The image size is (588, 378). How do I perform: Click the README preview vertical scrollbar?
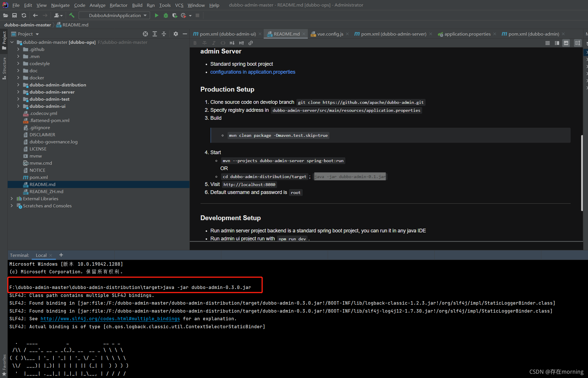pyautogui.click(x=582, y=173)
